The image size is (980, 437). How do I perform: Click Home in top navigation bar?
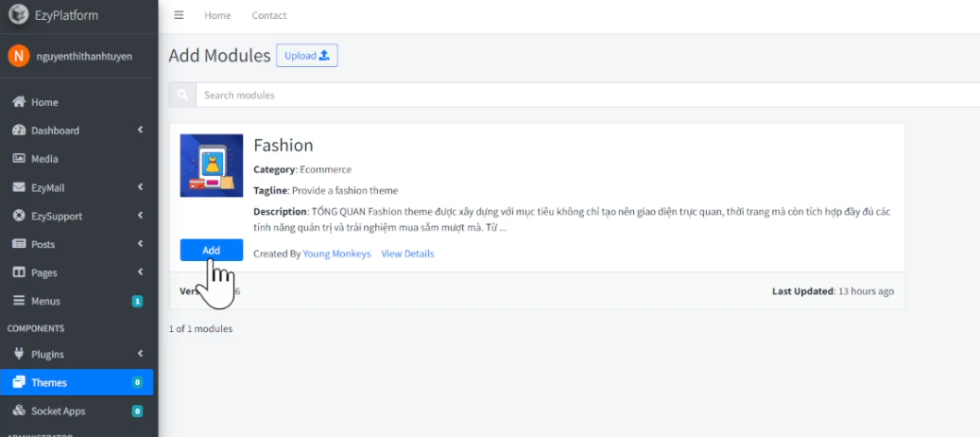pyautogui.click(x=217, y=15)
